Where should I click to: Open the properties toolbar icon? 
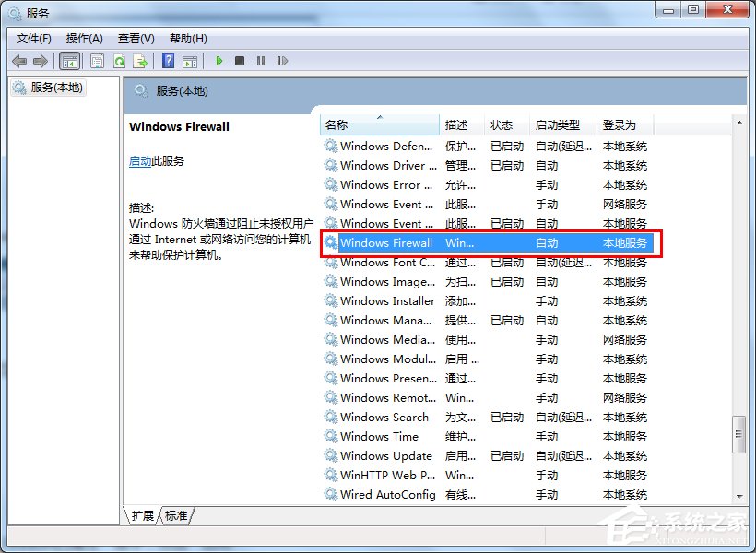pyautogui.click(x=96, y=61)
